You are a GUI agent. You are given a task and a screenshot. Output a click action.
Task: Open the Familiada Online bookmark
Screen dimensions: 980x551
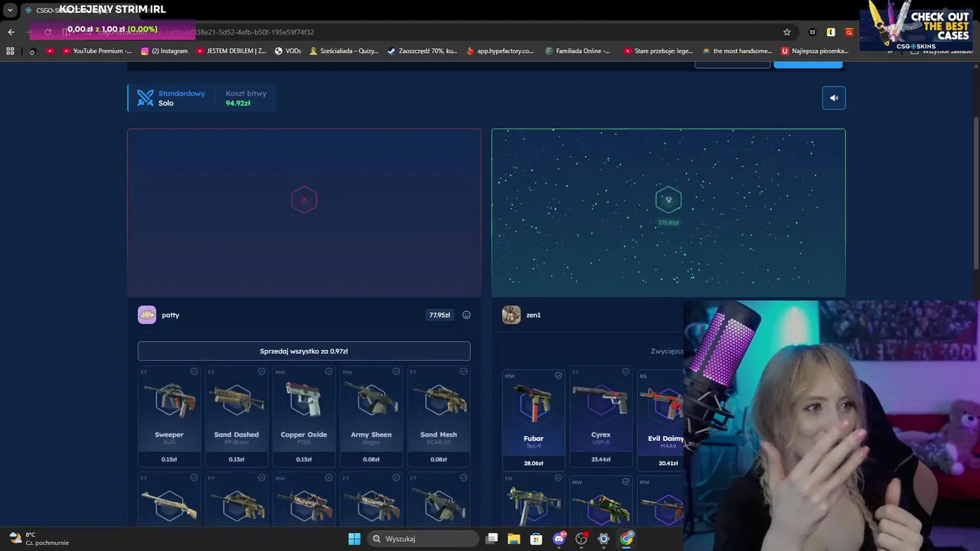point(578,51)
